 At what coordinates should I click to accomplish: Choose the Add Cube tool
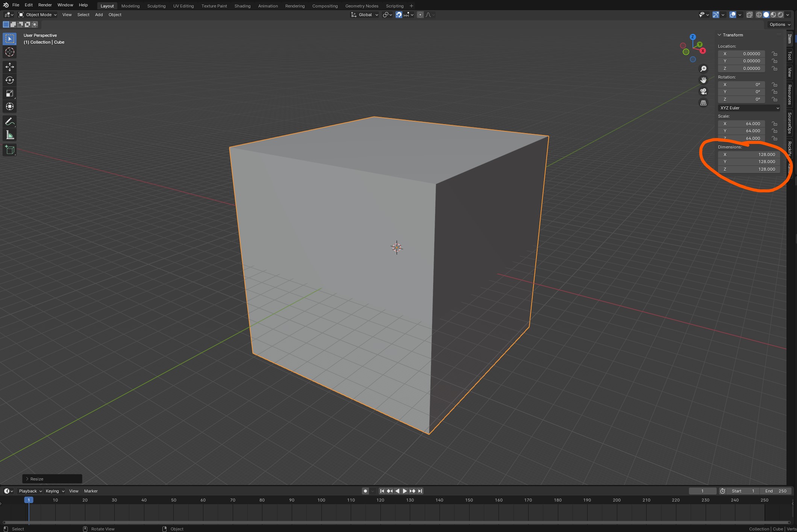pyautogui.click(x=10, y=150)
